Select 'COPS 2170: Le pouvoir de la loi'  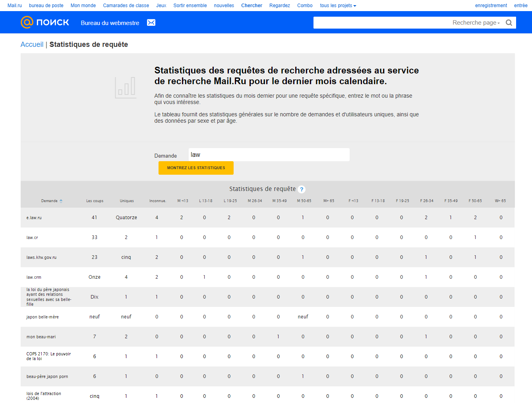[x=267, y=357]
